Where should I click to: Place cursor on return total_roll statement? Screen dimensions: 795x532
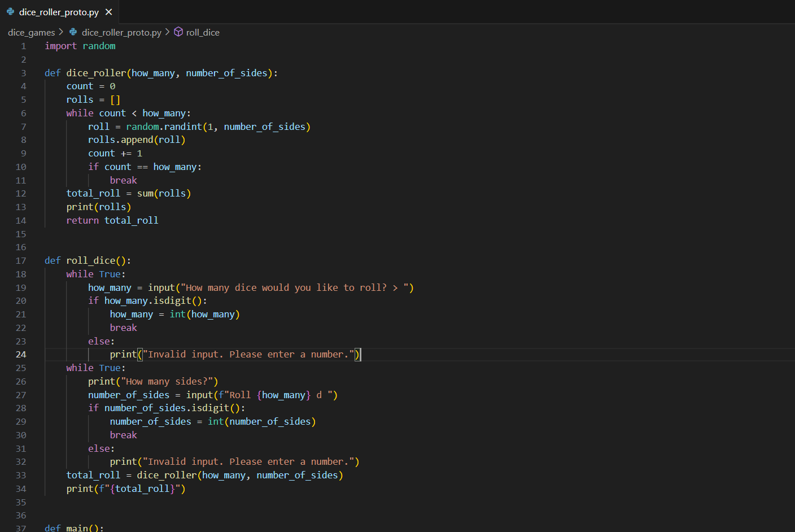(112, 220)
